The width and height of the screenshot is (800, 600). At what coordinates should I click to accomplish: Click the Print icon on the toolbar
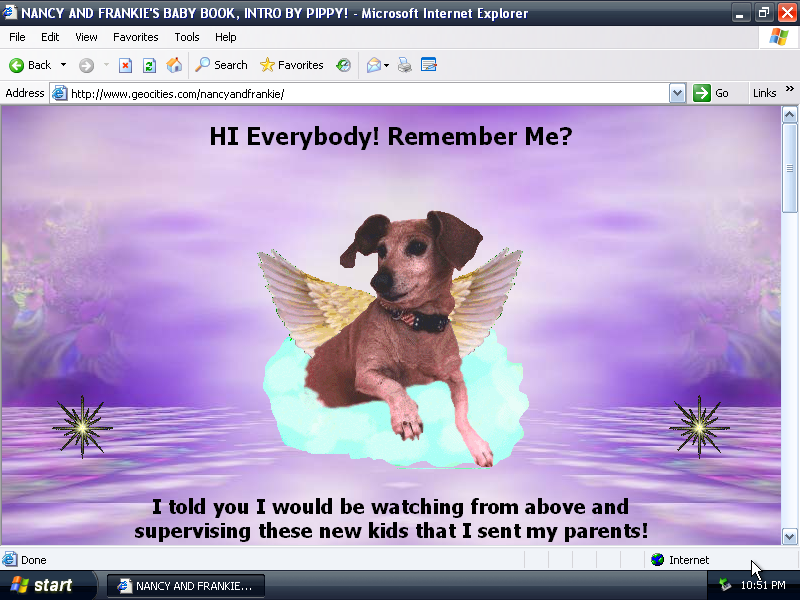pos(405,64)
